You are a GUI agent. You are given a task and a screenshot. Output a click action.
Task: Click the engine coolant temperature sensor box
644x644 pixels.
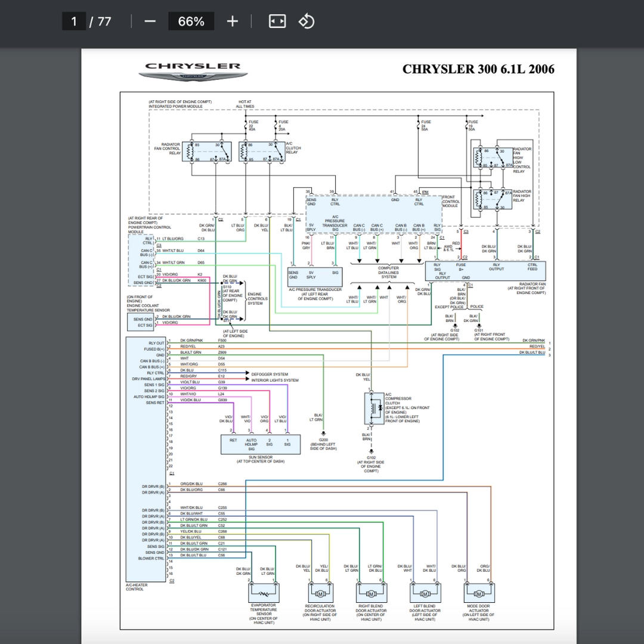pos(140,322)
